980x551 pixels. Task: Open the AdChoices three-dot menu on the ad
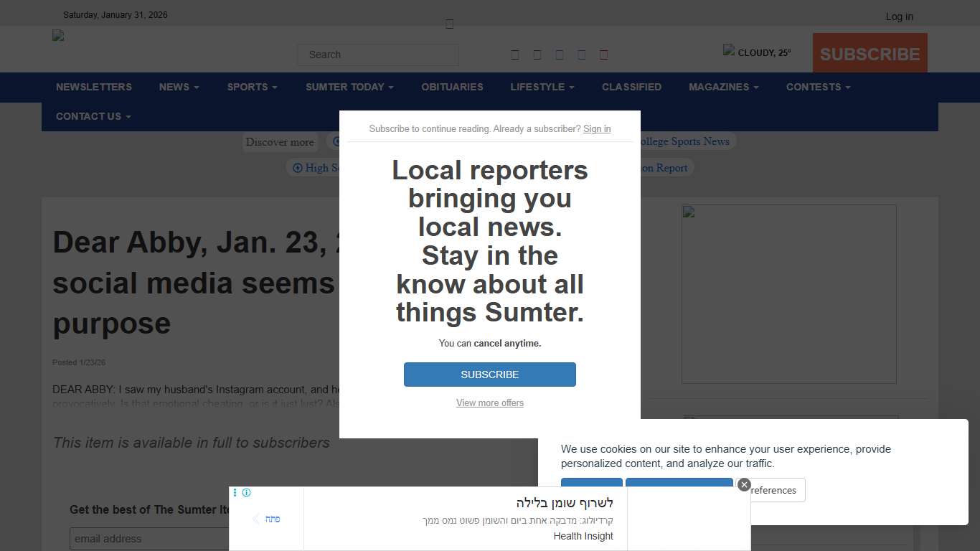tap(235, 492)
